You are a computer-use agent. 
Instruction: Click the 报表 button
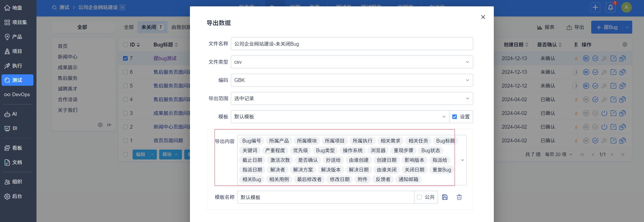[x=546, y=27]
